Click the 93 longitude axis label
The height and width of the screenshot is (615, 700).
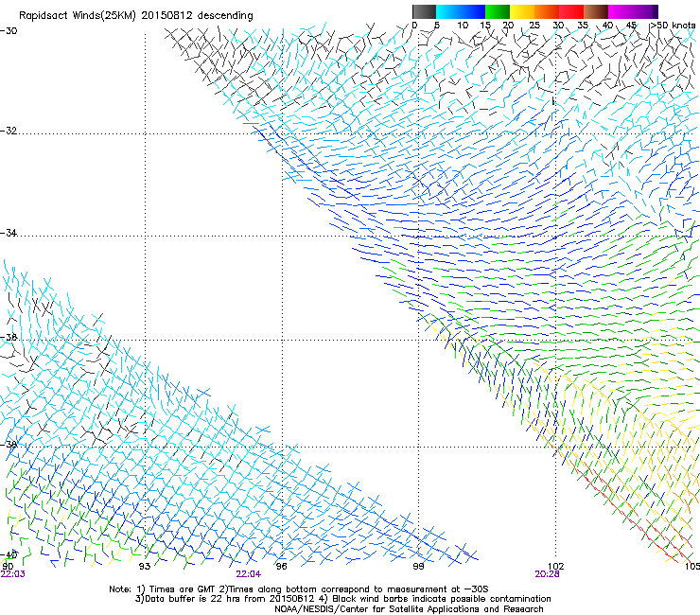point(144,567)
